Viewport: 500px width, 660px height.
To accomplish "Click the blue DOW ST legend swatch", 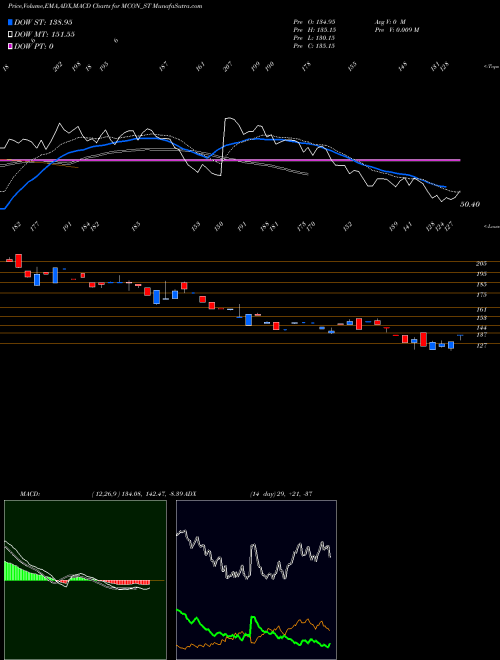I will [11, 22].
